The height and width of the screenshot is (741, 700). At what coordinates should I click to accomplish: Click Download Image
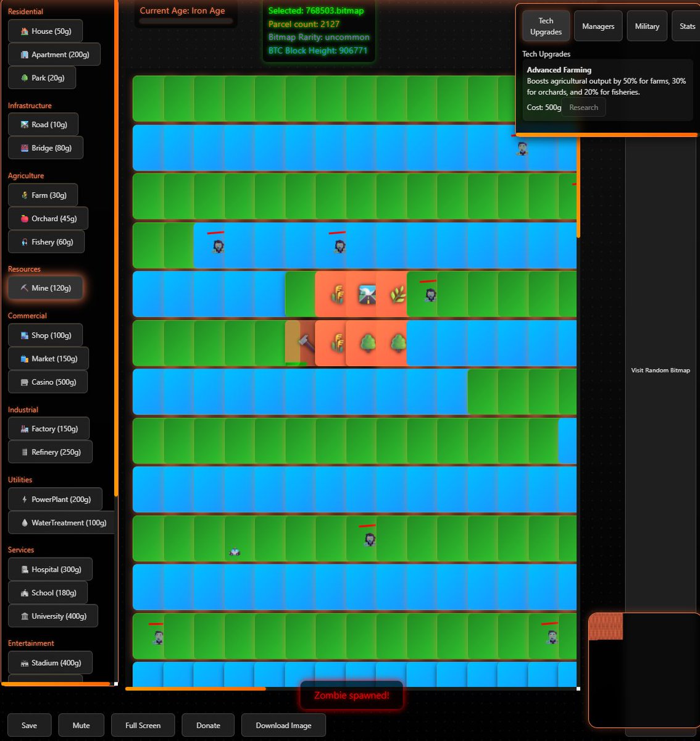283,726
